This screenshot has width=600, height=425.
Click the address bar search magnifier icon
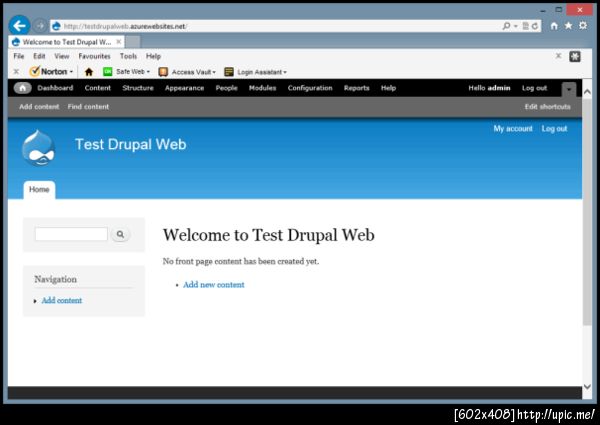point(506,26)
